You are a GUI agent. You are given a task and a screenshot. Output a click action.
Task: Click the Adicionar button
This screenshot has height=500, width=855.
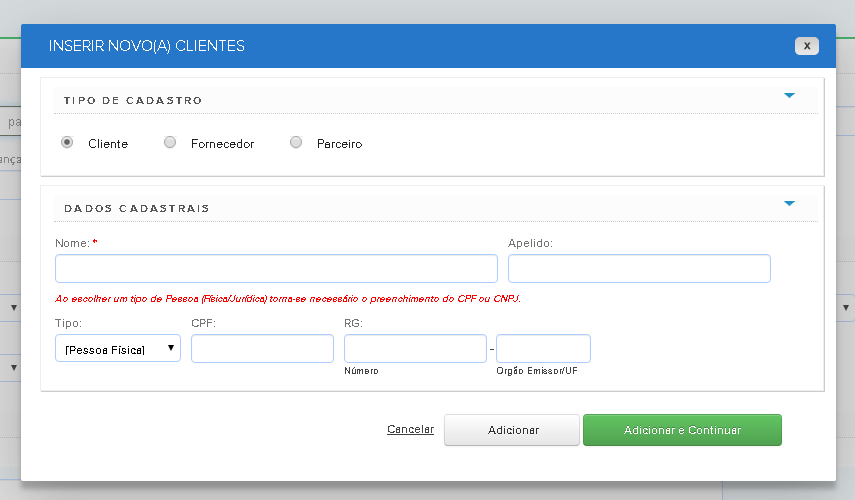pyautogui.click(x=512, y=430)
